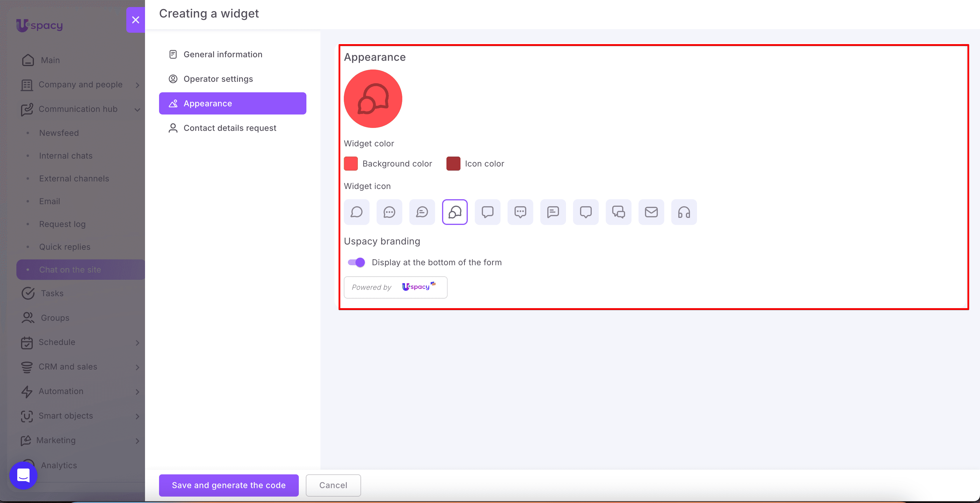Select Chat on the site menu item

[81, 270]
